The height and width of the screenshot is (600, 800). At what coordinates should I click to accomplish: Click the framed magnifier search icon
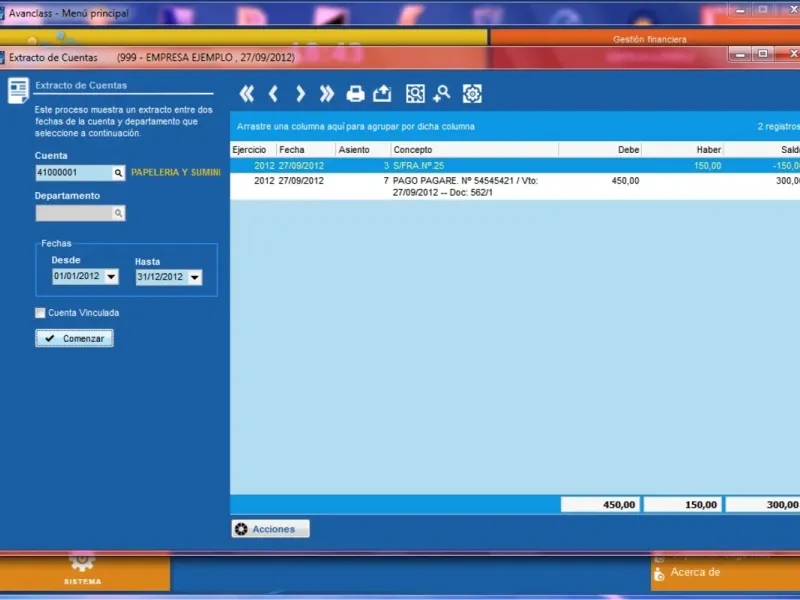[415, 94]
